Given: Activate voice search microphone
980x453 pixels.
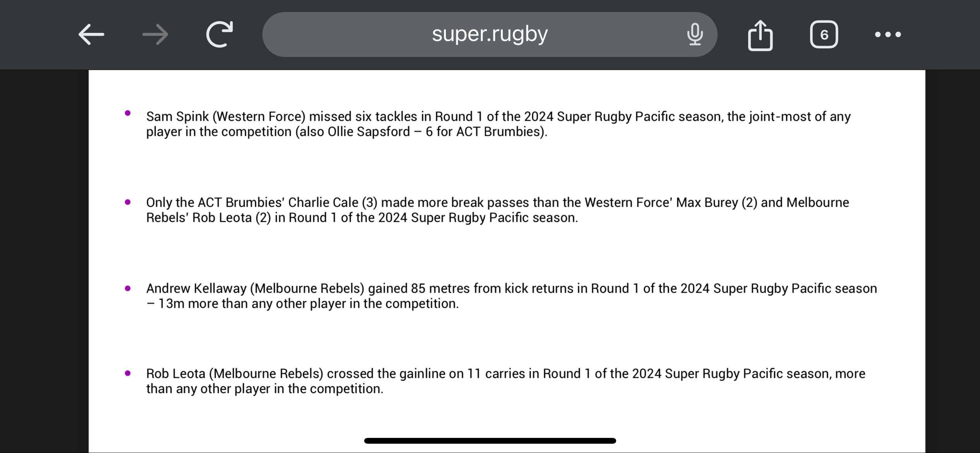Looking at the screenshot, I should [x=695, y=34].
